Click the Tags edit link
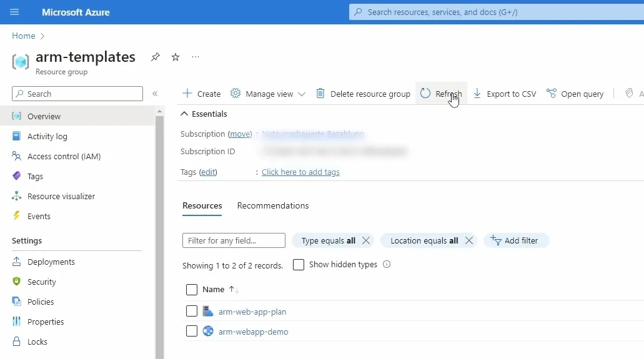Viewport: 644px width, 359px height. 208,172
